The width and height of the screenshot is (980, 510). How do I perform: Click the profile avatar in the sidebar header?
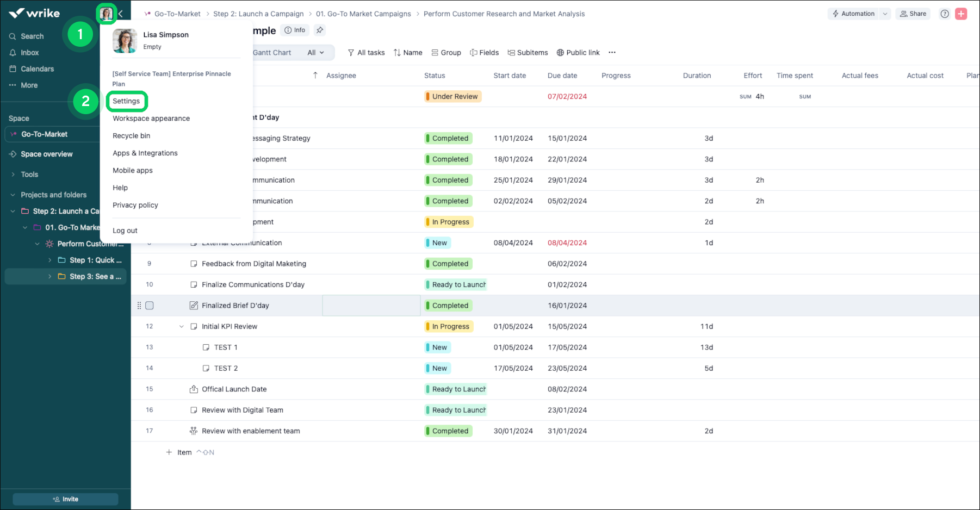tap(107, 14)
